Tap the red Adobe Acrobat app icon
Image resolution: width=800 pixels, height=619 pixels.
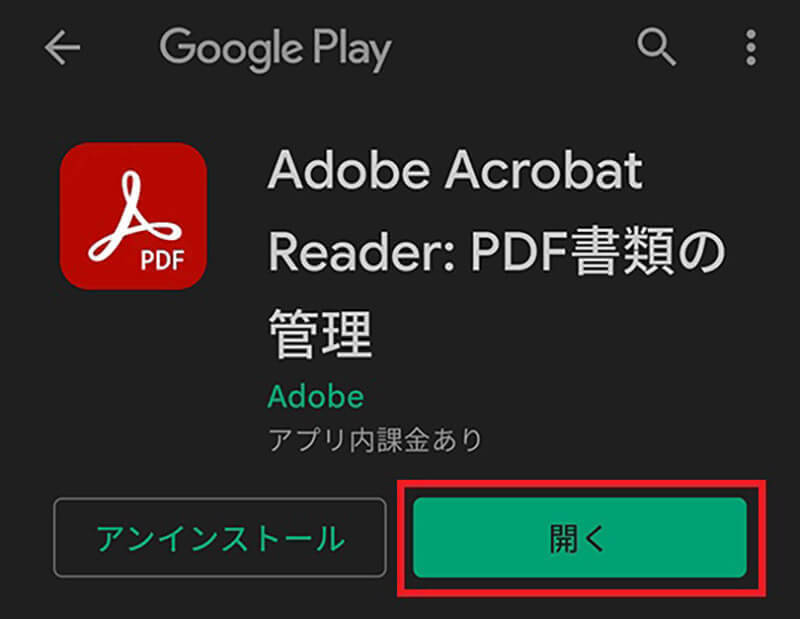coord(133,216)
